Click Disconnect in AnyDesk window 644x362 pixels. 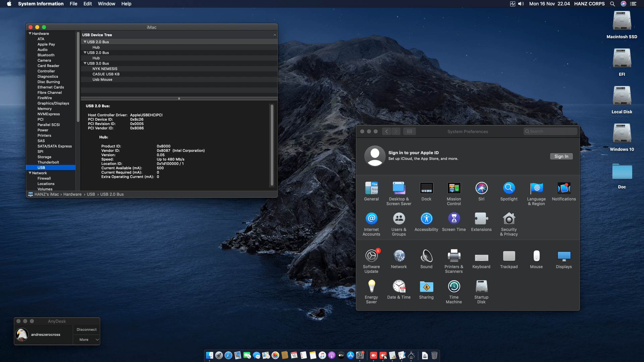86,329
